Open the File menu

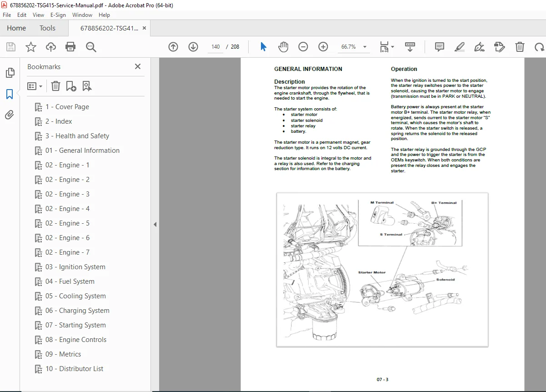point(7,15)
